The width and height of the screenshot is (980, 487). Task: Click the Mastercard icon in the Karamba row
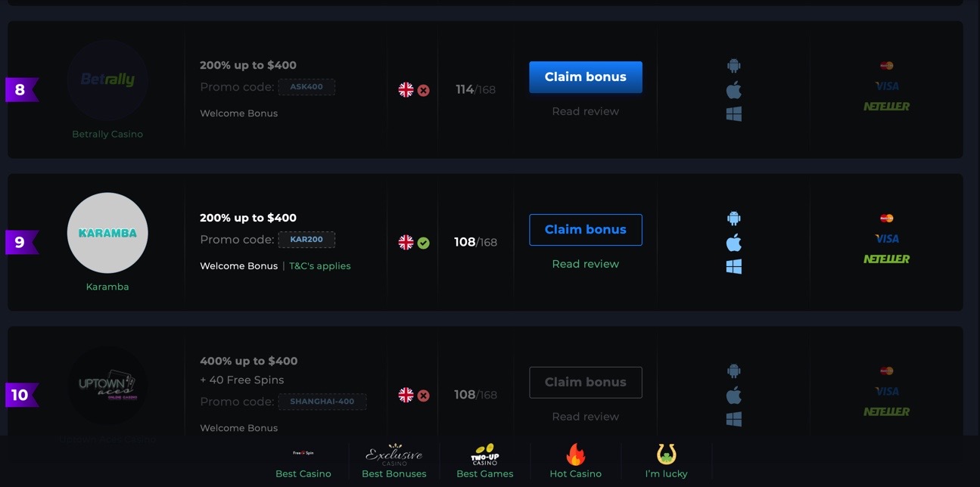pos(887,219)
